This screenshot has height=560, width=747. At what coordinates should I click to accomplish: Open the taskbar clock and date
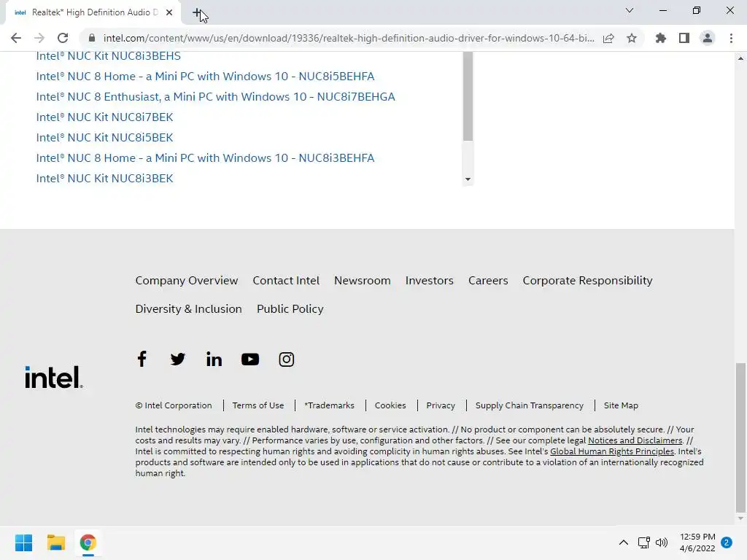point(697,542)
